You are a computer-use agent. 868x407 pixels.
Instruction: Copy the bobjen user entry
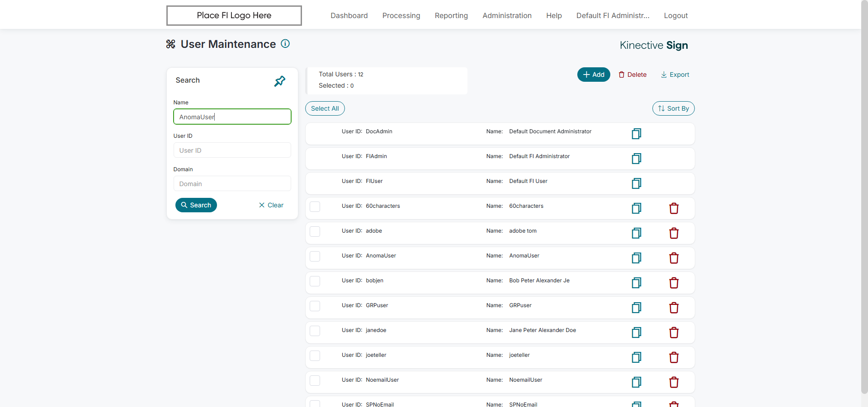(637, 283)
